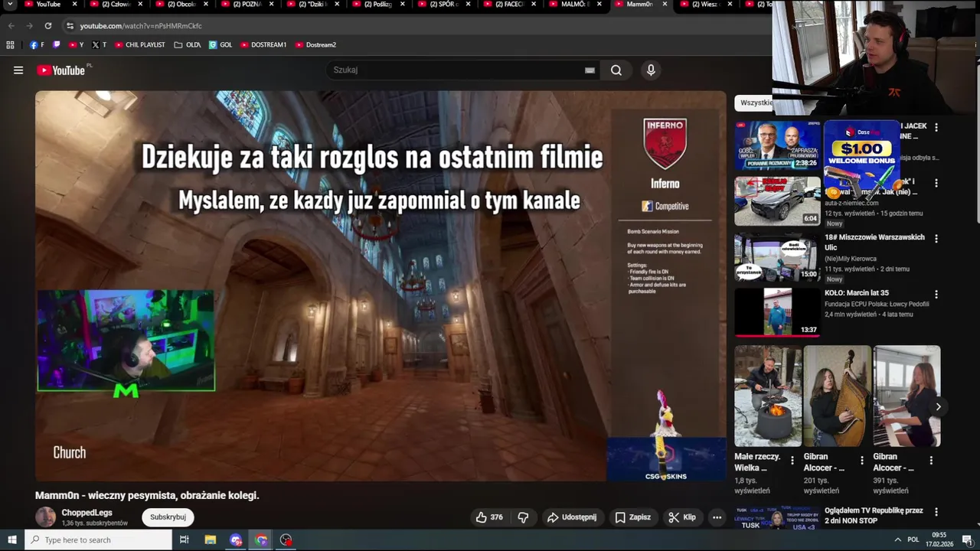Go to YouTube home via the logo
The height and width of the screenshot is (551, 980).
(61, 70)
